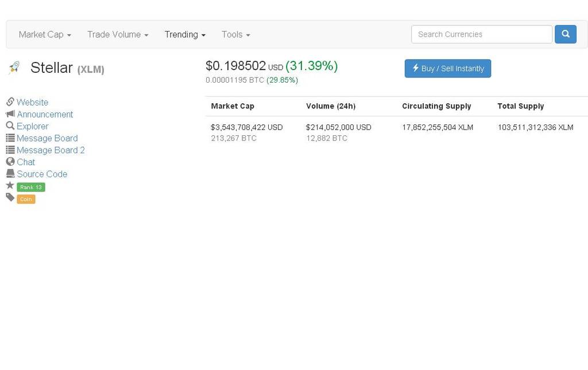The height and width of the screenshot is (370, 588).
Task: Click the 12,882 BTC volume value
Action: pyautogui.click(x=327, y=138)
